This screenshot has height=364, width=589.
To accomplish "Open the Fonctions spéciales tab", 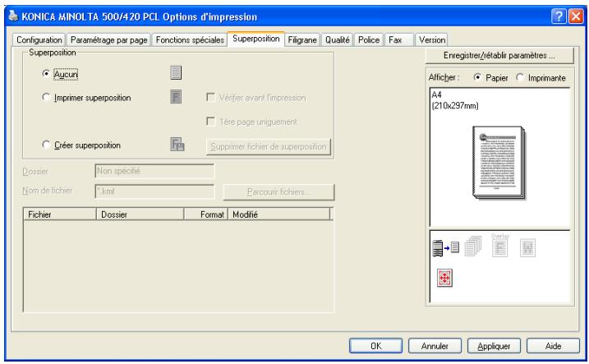I will click(x=190, y=39).
